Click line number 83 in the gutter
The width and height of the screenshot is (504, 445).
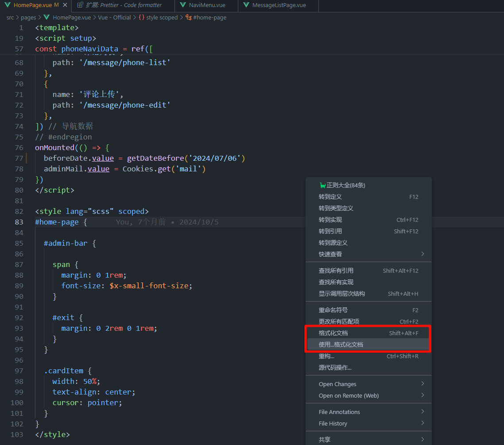(19, 222)
